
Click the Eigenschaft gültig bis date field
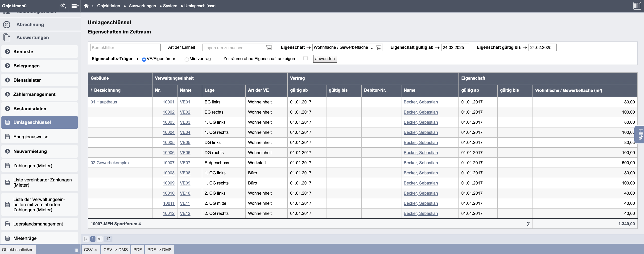click(x=542, y=48)
